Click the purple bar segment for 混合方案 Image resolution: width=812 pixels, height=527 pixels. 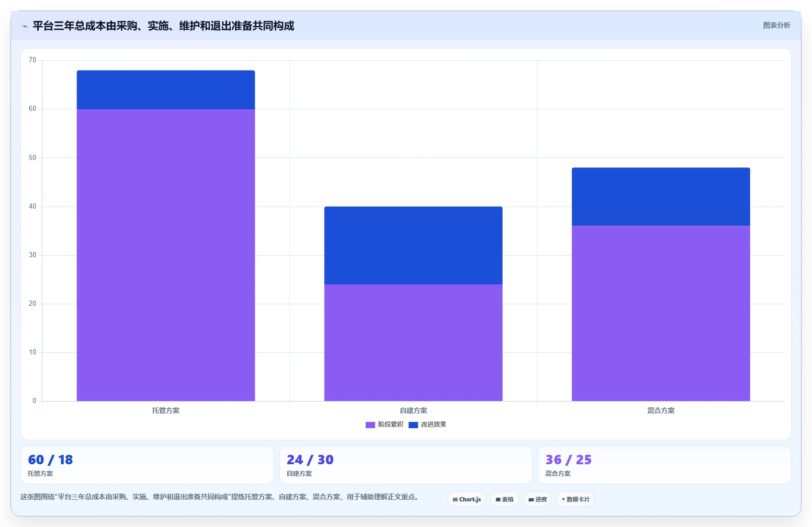661,314
